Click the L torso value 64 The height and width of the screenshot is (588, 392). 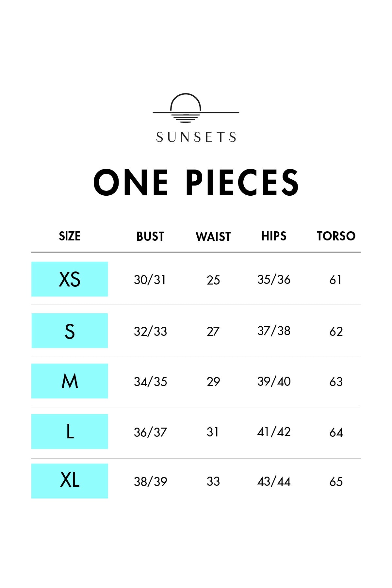(x=336, y=433)
